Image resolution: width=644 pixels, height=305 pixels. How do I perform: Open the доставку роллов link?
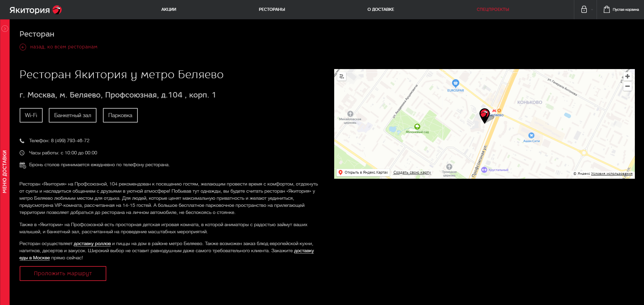[92, 243]
